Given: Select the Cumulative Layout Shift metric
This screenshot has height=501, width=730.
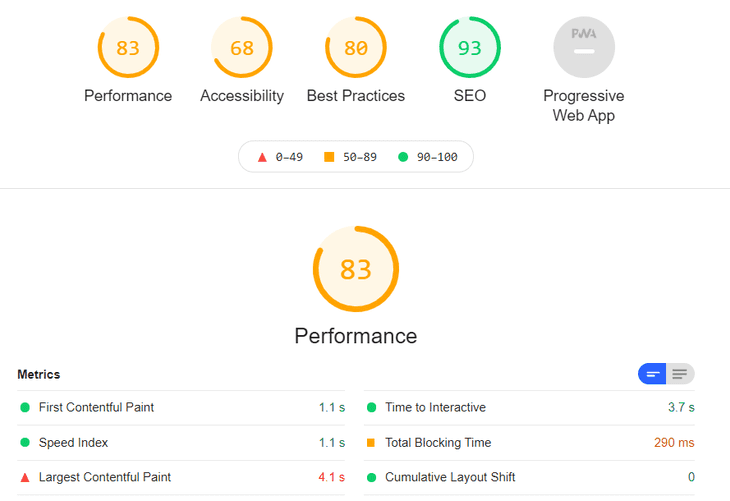Looking at the screenshot, I should (450, 477).
